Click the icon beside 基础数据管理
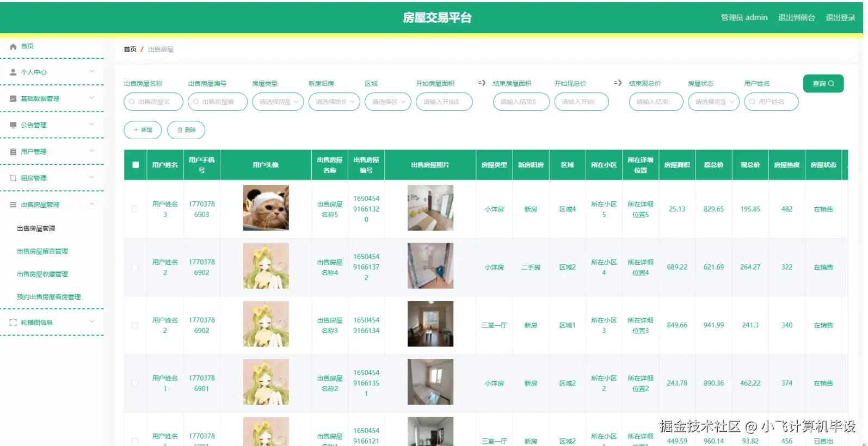This screenshot has height=446, width=868. click(x=13, y=98)
